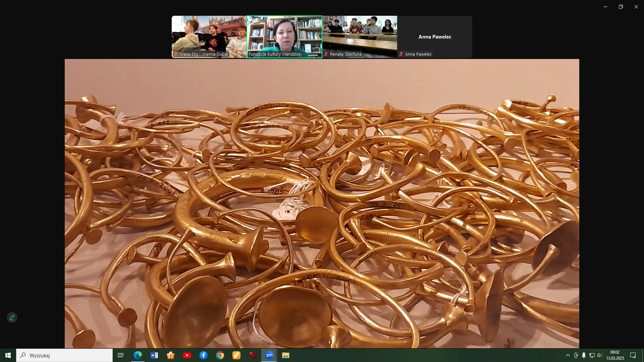Click the Anna Pawelec participant tile
This screenshot has height=362, width=644.
[x=435, y=37]
